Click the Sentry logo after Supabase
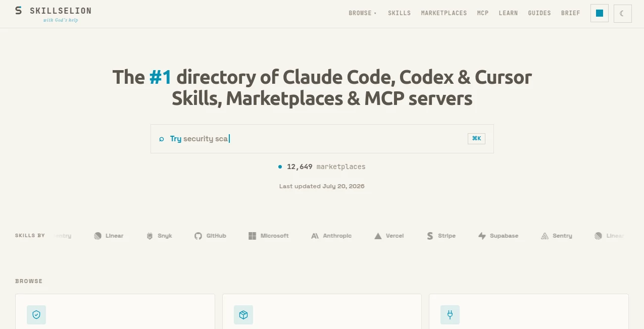 pos(544,236)
